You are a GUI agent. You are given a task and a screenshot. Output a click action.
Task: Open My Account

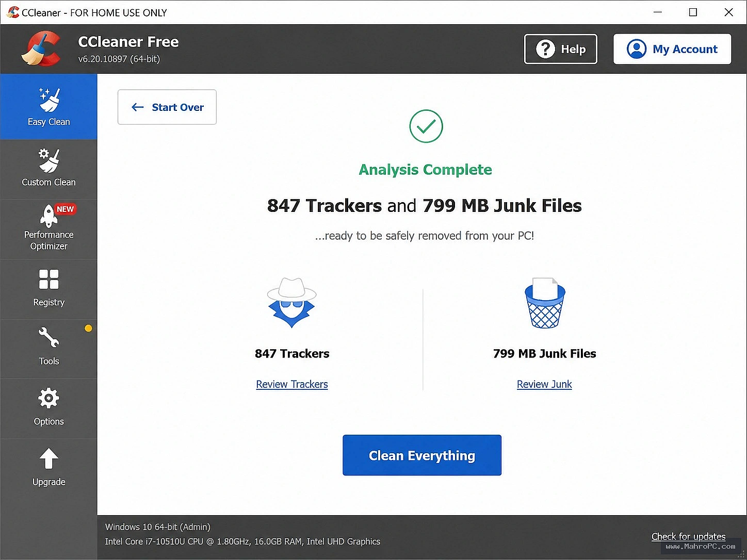pos(672,49)
